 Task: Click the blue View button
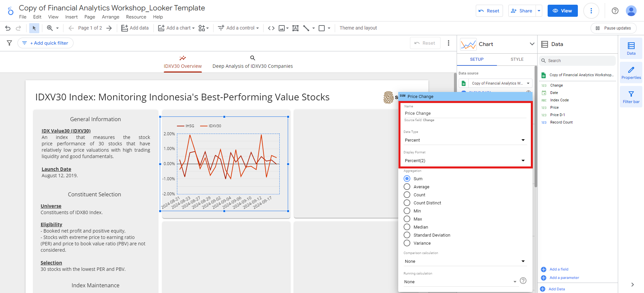tap(562, 11)
